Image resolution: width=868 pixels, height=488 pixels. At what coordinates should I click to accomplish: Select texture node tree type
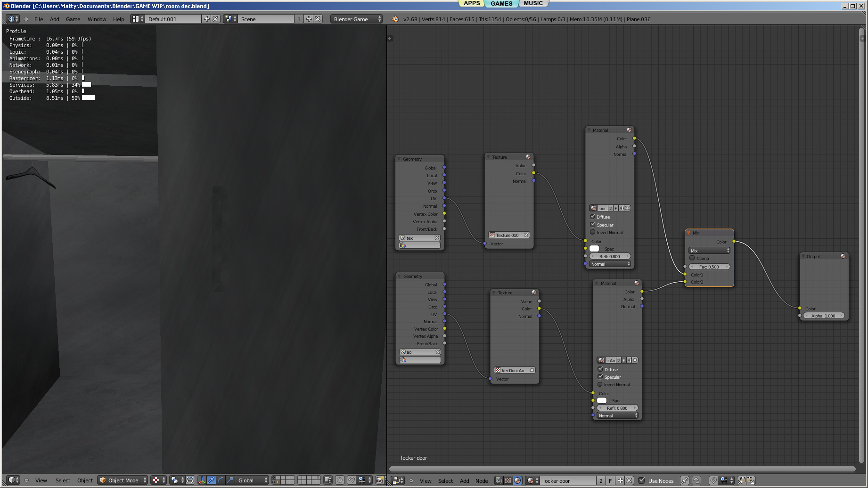click(508, 480)
